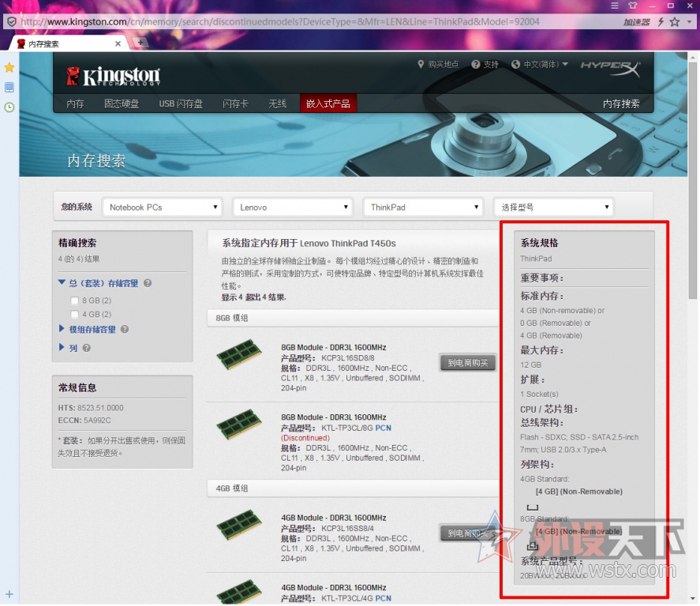Click the 1 Socket(s) expansion value
The height and width of the screenshot is (606, 700).
[539, 394]
